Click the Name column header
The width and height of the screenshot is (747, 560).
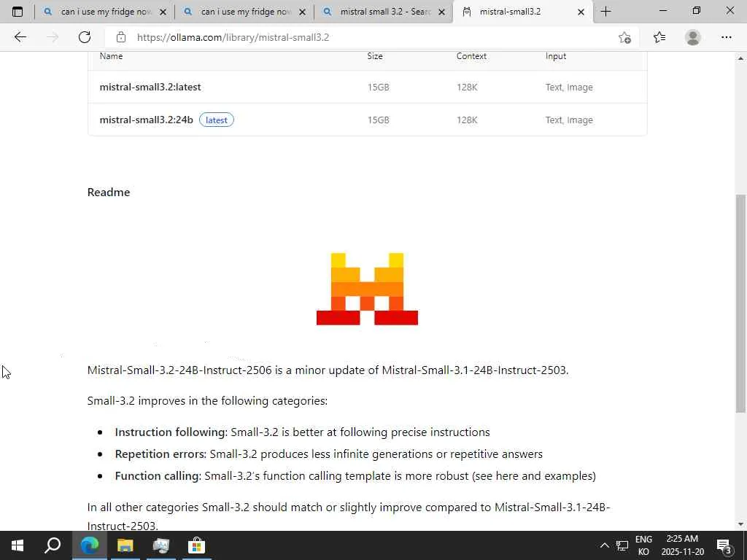click(111, 56)
